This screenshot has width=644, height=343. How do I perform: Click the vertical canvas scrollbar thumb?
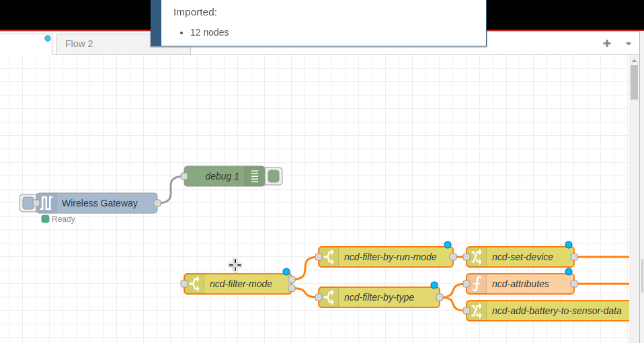coord(634,82)
